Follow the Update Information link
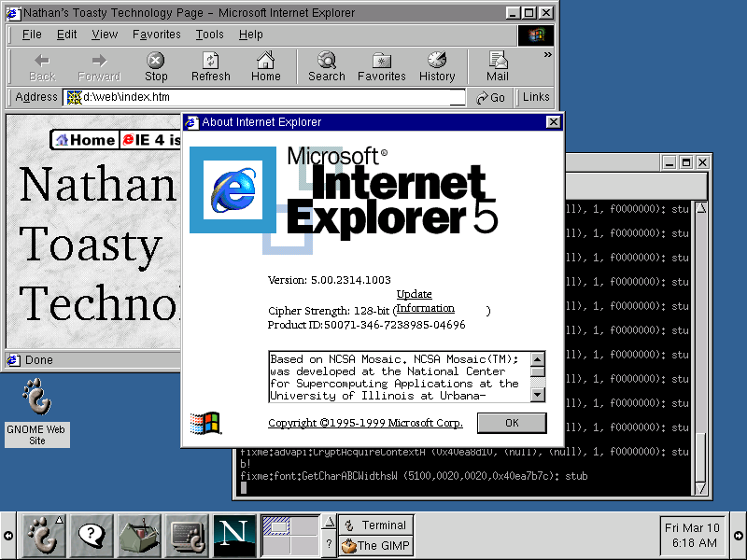This screenshot has width=747, height=560. (425, 301)
